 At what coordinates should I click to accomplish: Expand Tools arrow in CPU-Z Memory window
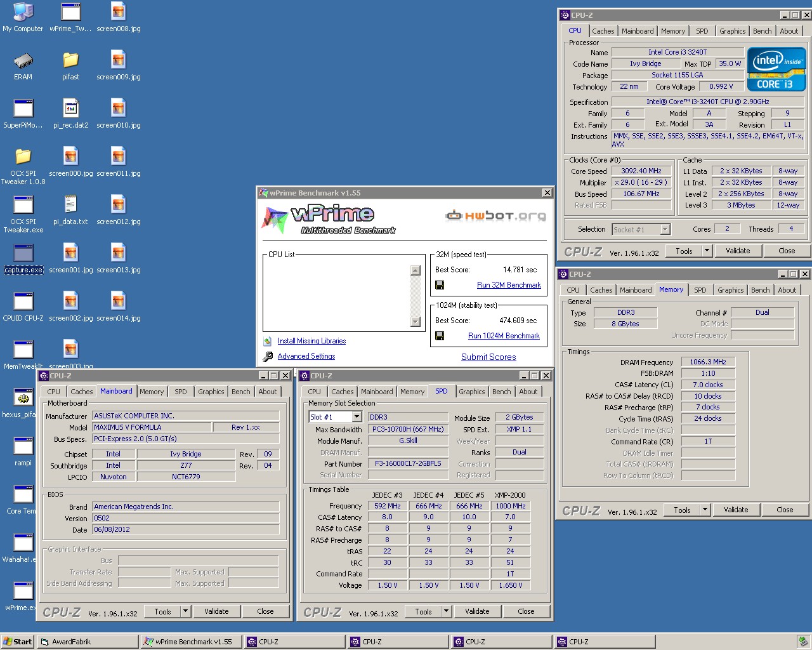pos(705,510)
